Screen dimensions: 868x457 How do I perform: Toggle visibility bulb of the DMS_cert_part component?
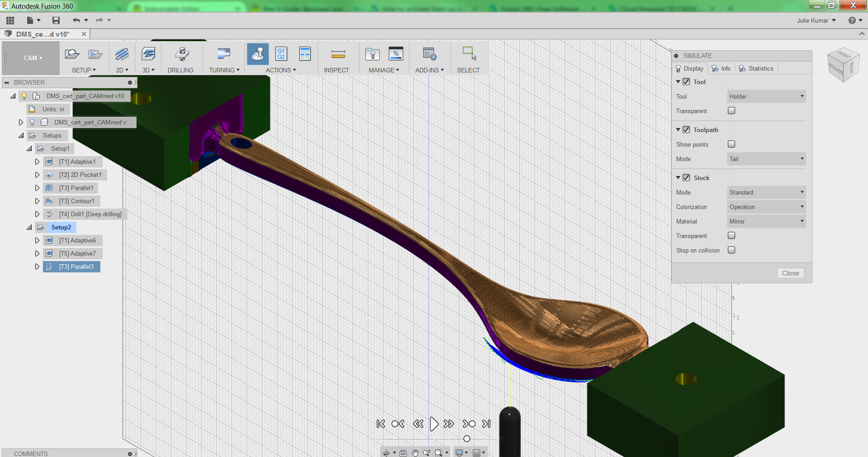click(x=32, y=122)
